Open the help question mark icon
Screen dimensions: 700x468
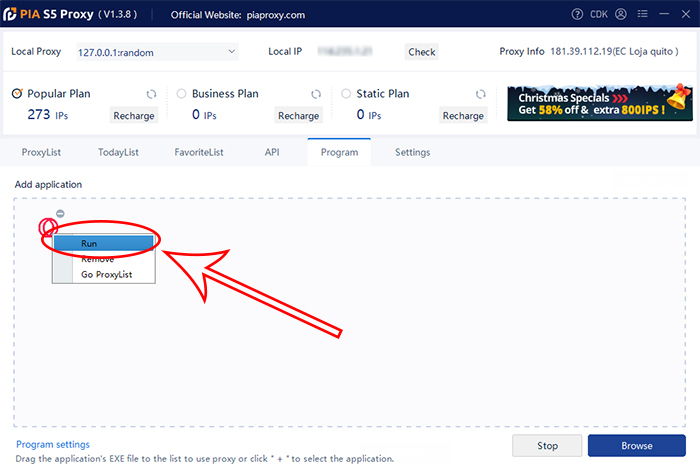[577, 14]
